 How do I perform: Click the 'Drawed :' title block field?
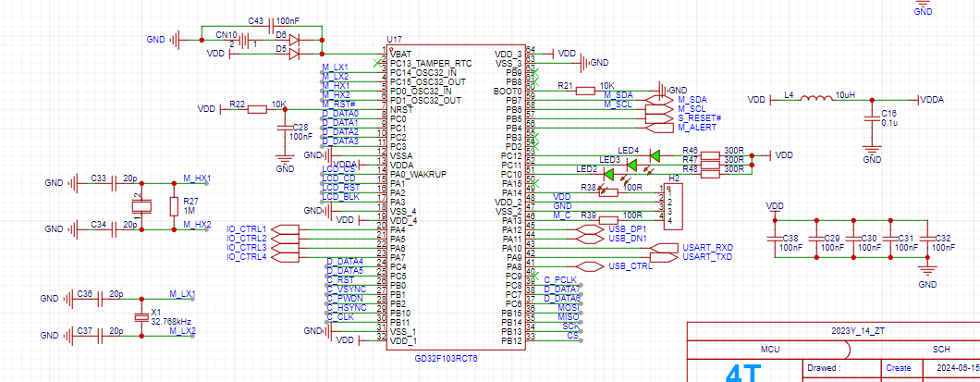click(x=822, y=367)
